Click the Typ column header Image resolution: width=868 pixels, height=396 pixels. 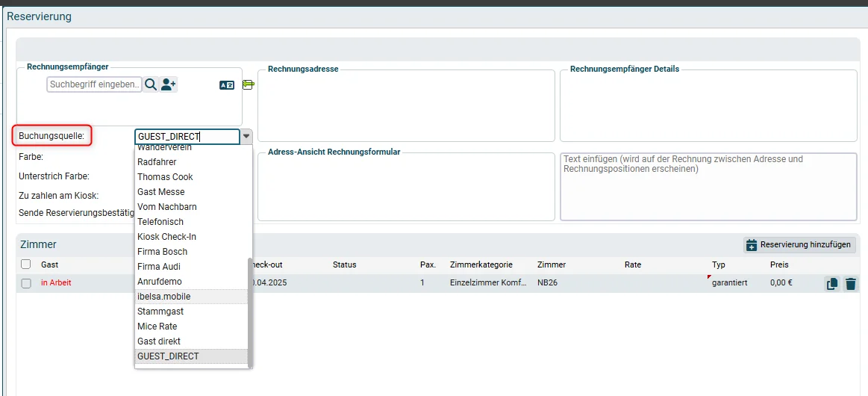click(x=718, y=264)
